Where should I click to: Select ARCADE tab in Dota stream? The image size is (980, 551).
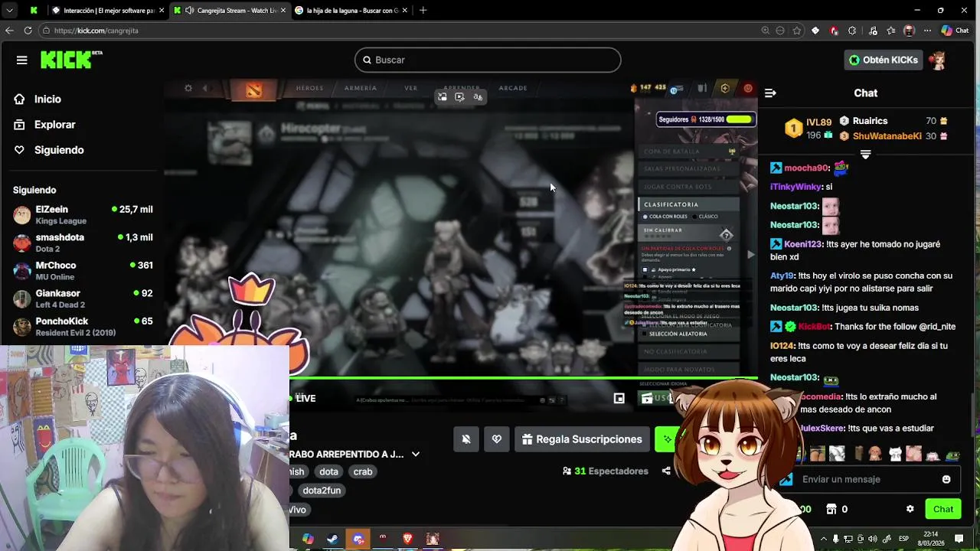[x=513, y=88]
